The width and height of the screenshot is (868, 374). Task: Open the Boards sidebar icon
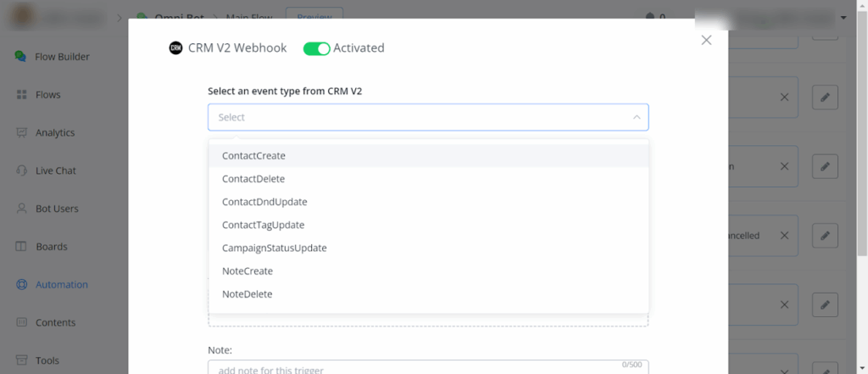point(20,247)
